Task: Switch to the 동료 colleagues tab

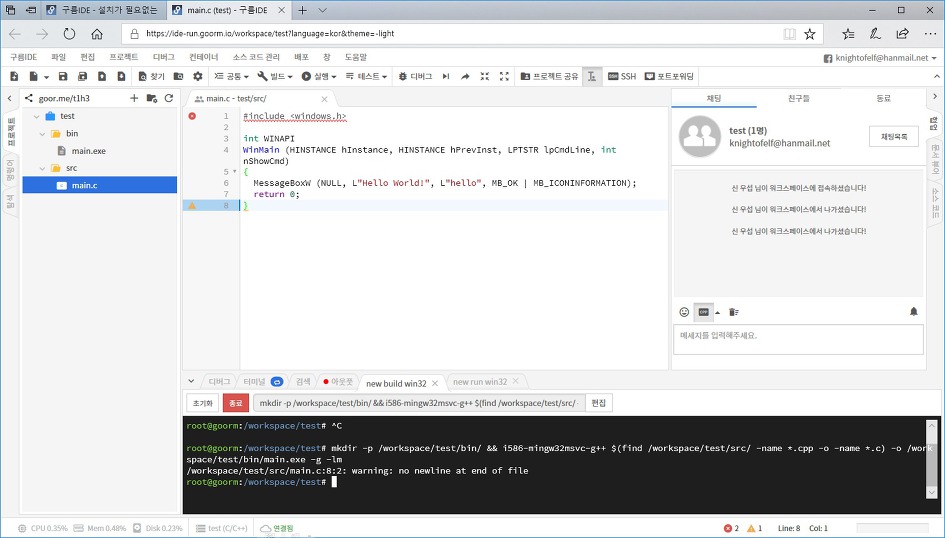Action: point(883,98)
